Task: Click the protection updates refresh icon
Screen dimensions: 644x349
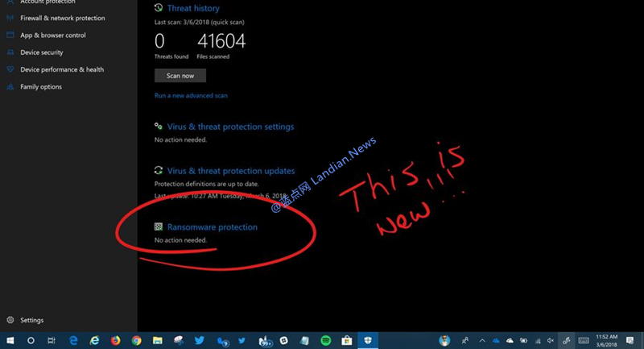Action: point(159,170)
